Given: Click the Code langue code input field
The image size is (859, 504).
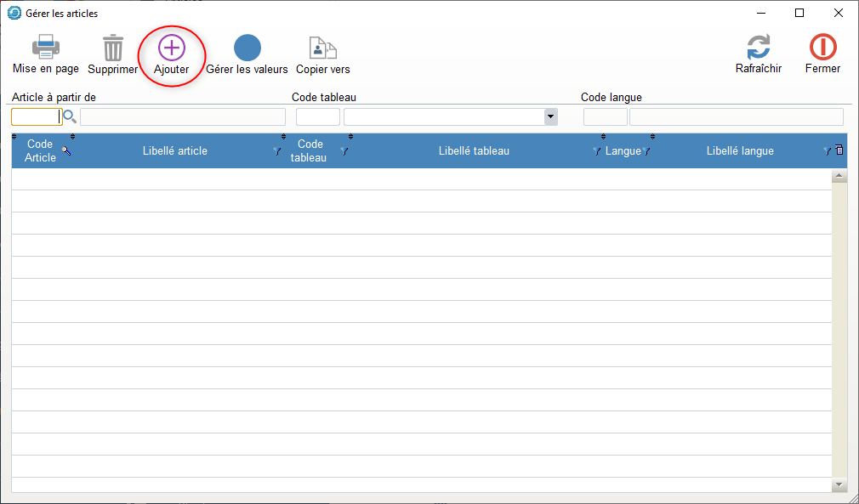Looking at the screenshot, I should click(605, 117).
